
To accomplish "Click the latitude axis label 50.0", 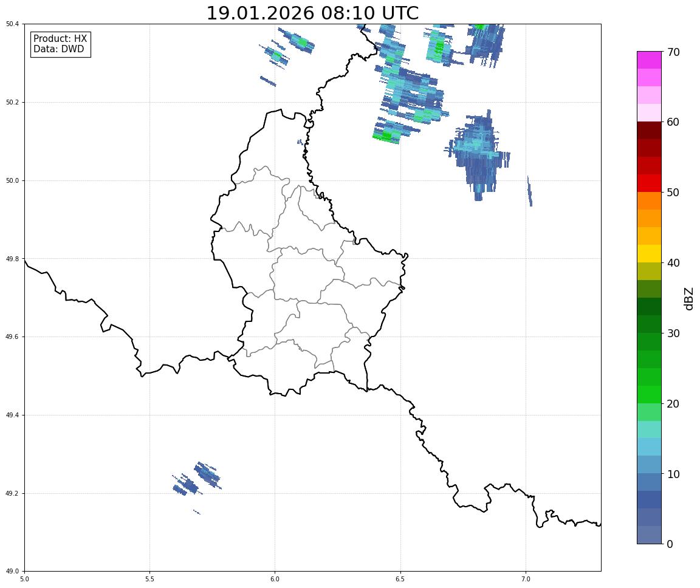I will click(12, 180).
